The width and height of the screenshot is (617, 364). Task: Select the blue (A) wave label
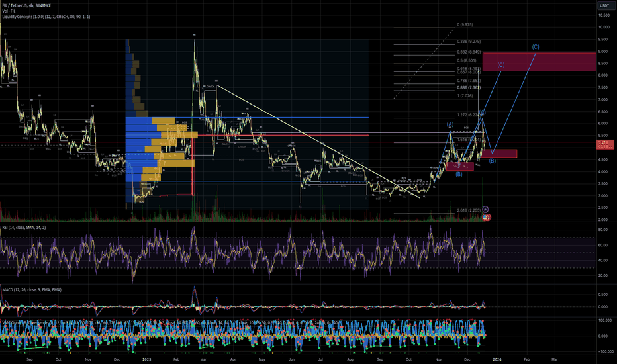450,124
